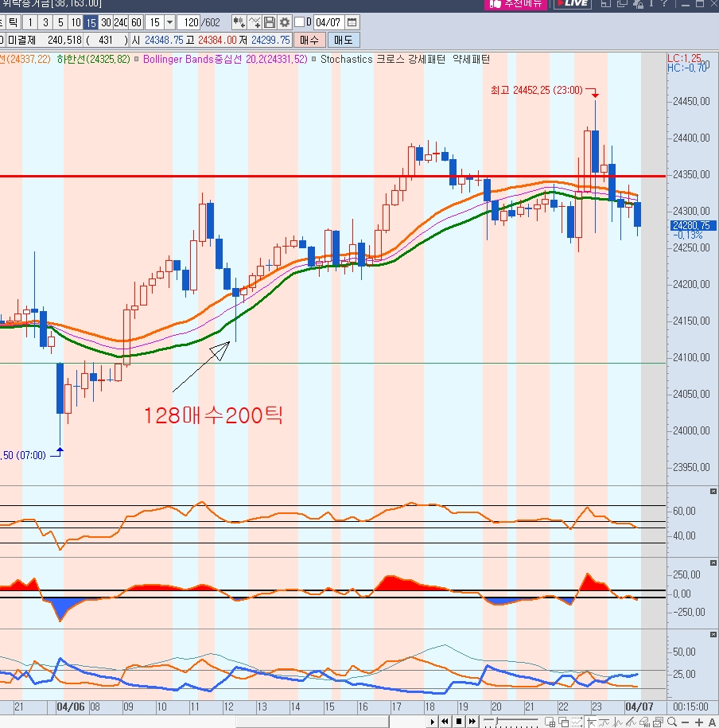Click the save chart floppy disk icon
719x728 pixels.
point(270,22)
